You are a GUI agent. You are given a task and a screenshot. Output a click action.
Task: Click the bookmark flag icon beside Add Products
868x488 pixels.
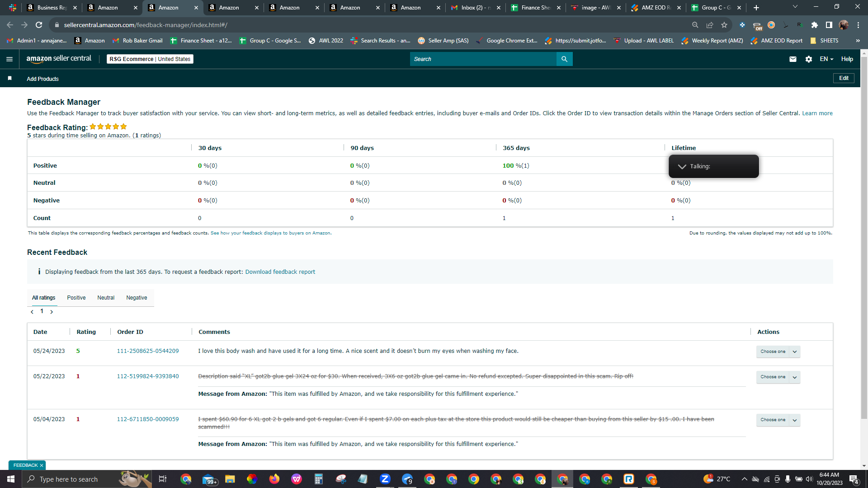point(10,79)
